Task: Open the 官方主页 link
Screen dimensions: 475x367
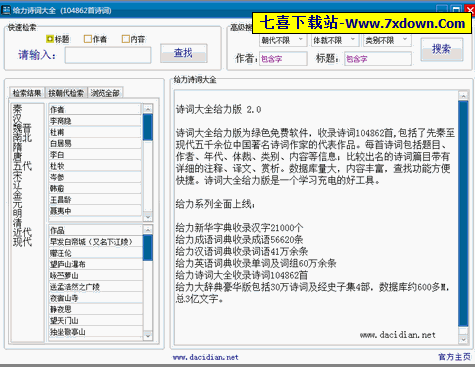Action: (454, 357)
